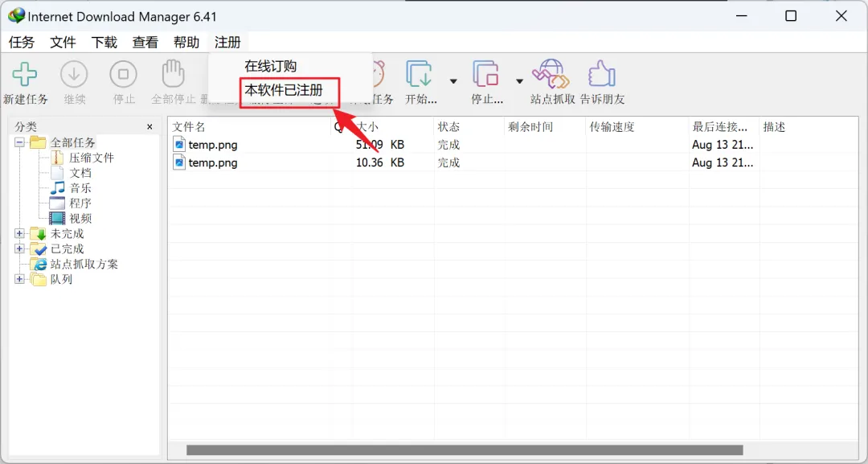Image resolution: width=868 pixels, height=464 pixels.
Task: Open the 帮助 menu
Action: click(186, 42)
